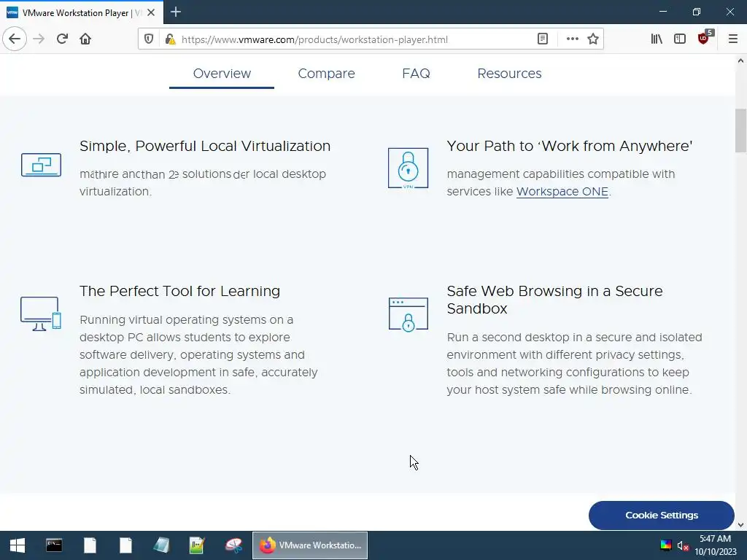
Task: Click the URL address field
Action: point(355,39)
